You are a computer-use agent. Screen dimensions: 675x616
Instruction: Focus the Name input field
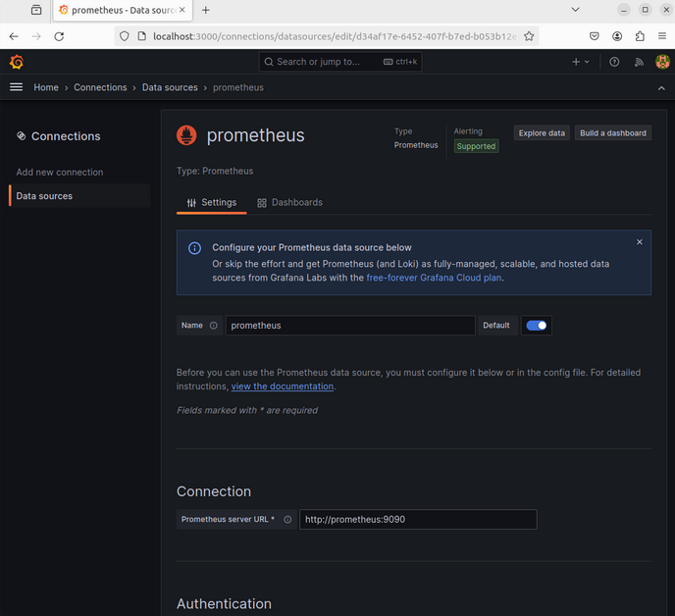tap(350, 326)
